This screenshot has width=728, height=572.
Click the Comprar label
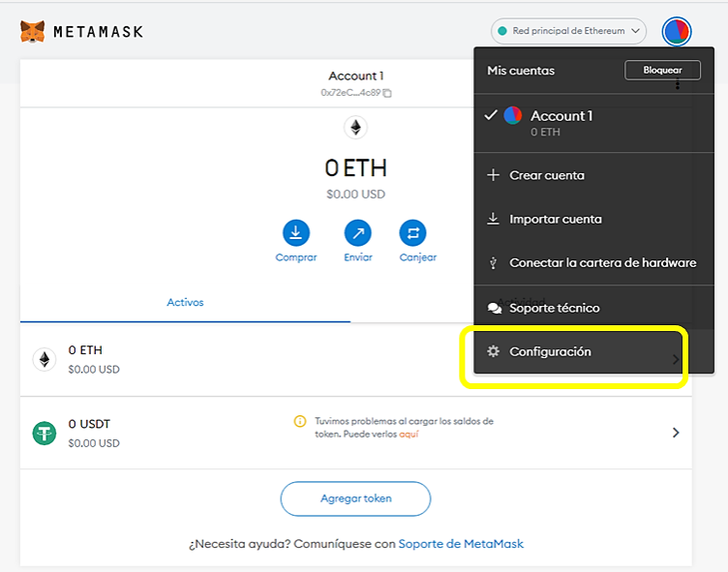click(296, 257)
